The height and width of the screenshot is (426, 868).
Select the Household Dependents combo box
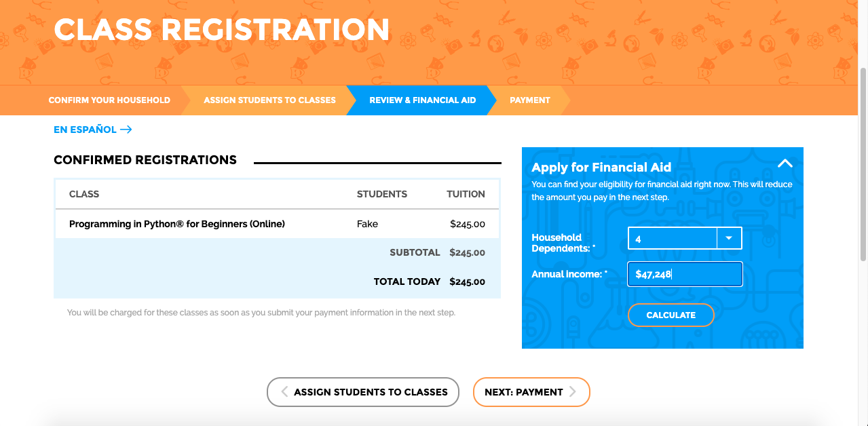[x=685, y=238]
